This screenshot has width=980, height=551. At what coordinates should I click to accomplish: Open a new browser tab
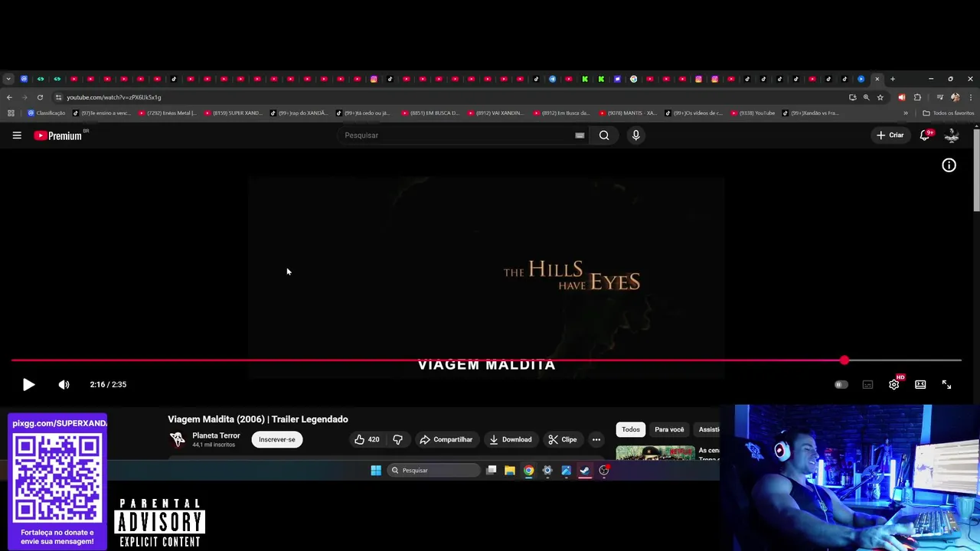(893, 79)
